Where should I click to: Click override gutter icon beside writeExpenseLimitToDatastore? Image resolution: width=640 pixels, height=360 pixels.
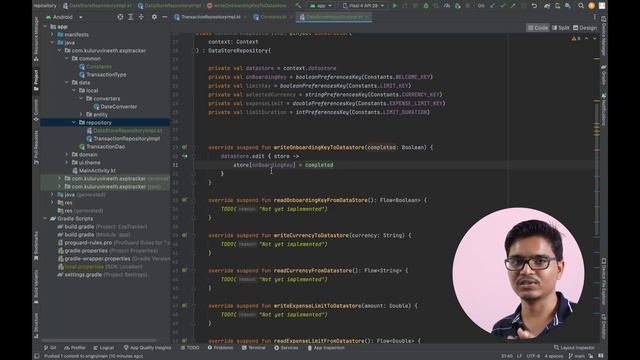(184, 306)
